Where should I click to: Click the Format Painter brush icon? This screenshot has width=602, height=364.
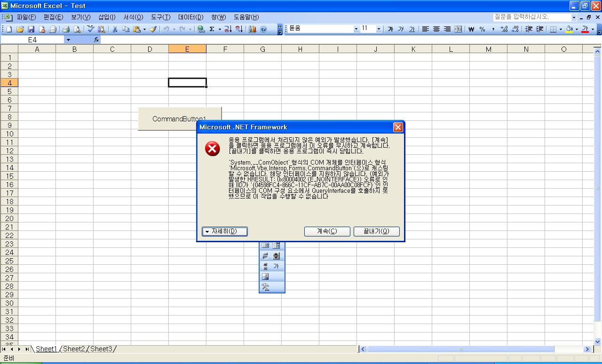pos(153,29)
